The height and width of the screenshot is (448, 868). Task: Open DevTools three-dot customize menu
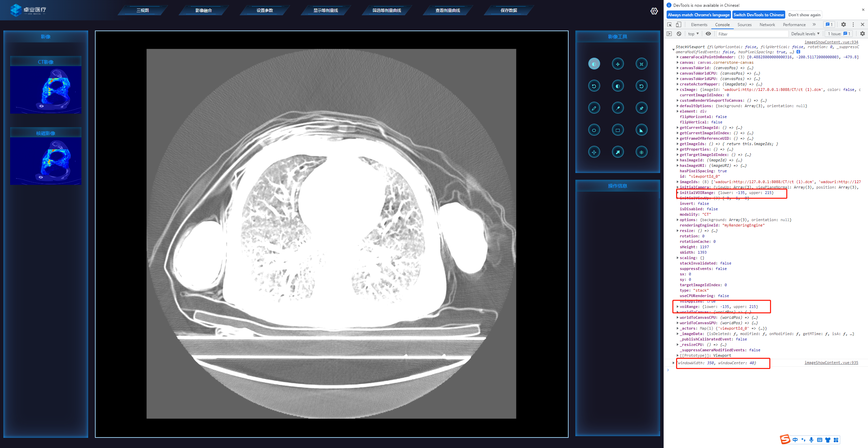coord(853,24)
